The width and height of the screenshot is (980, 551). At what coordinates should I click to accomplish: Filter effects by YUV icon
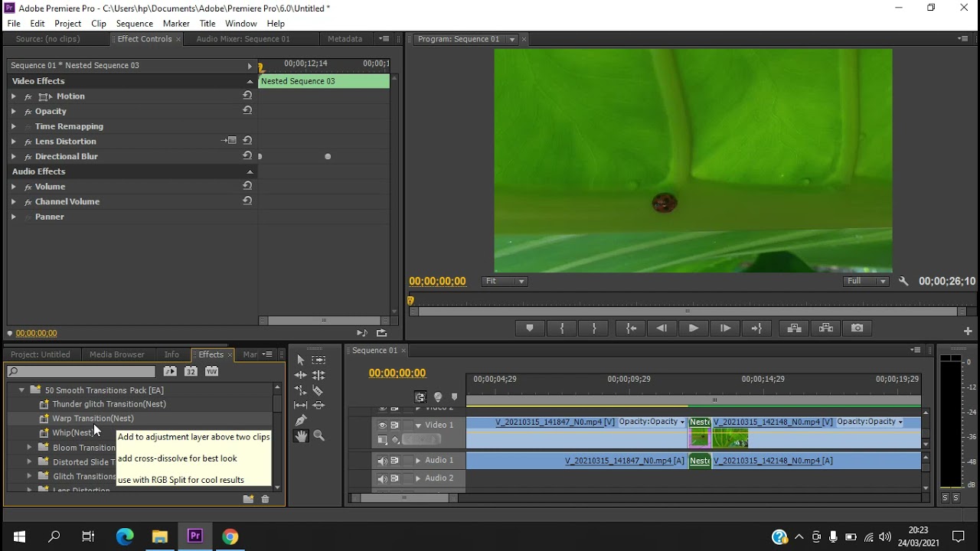pos(211,371)
